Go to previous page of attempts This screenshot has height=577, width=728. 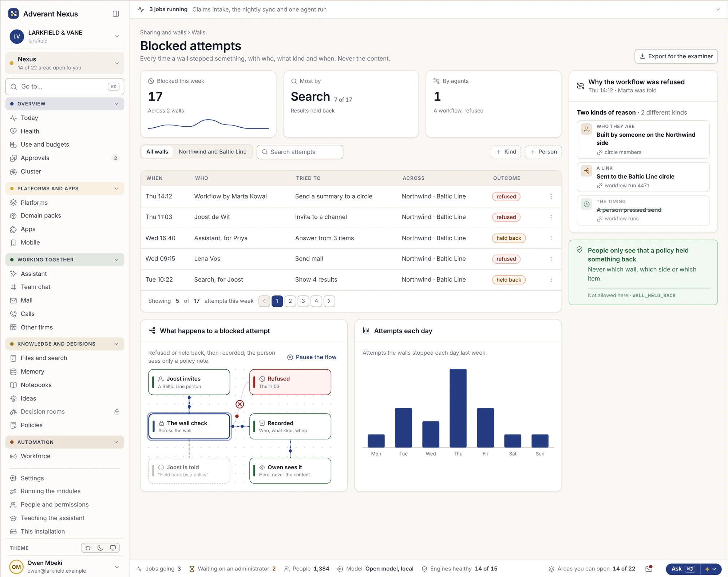[264, 301]
